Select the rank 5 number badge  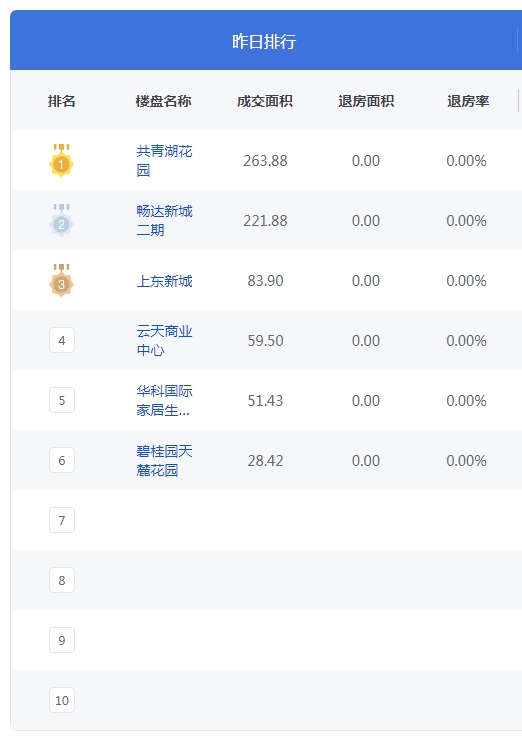(62, 400)
